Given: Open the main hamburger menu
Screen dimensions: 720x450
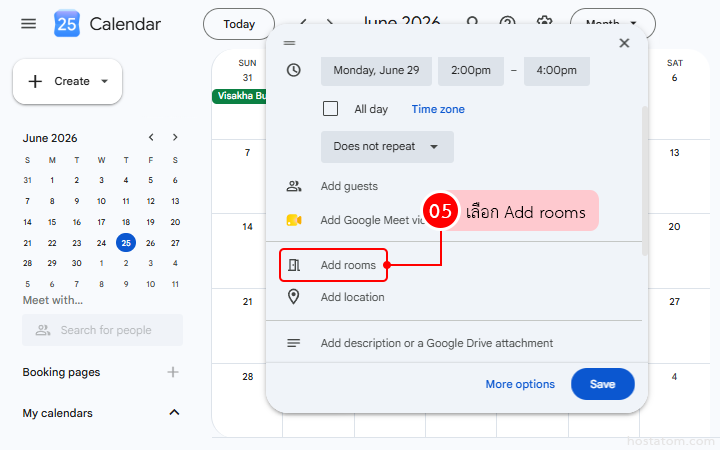Looking at the screenshot, I should [28, 23].
